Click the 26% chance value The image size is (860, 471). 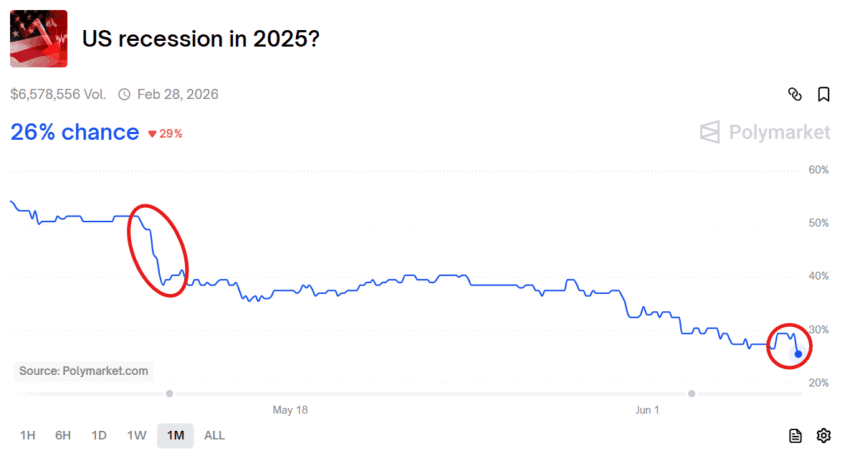pyautogui.click(x=74, y=132)
